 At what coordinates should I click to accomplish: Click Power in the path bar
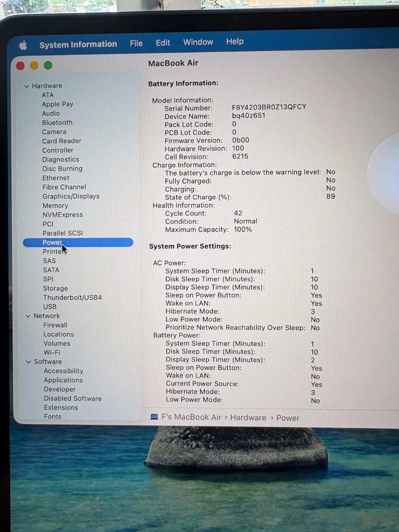point(288,418)
